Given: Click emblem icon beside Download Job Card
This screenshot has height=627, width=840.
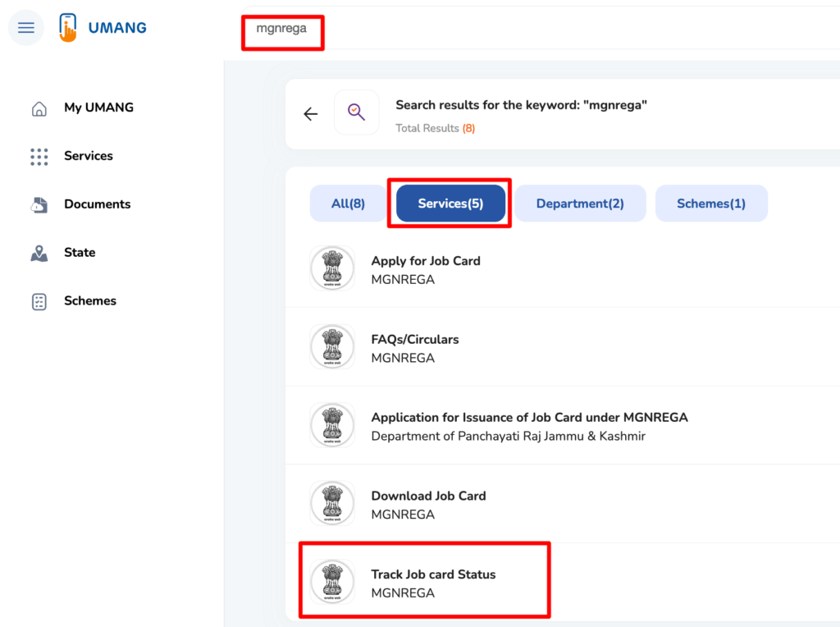Looking at the screenshot, I should tap(332, 503).
